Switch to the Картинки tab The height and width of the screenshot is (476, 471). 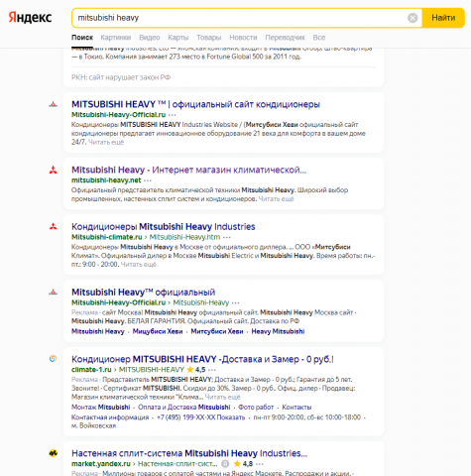116,38
